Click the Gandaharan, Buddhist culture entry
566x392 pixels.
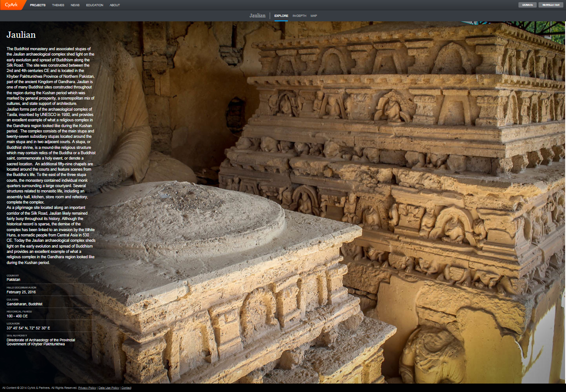[x=24, y=304]
